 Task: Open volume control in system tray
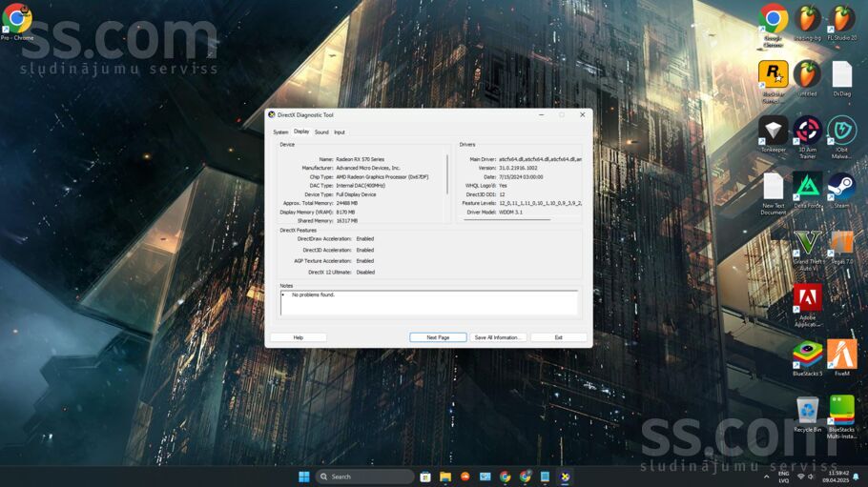[x=811, y=477]
